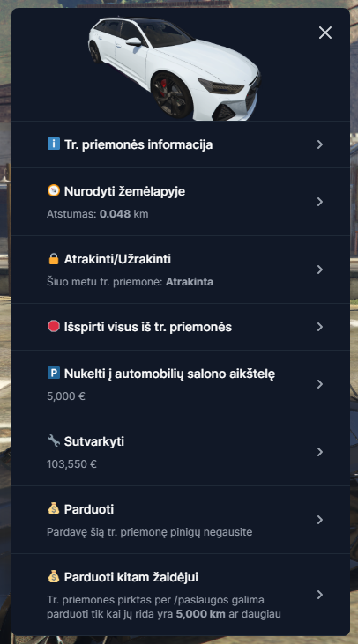Image resolution: width=358 pixels, height=644 pixels.
Task: Click the padlock icon for Atrakinti/Užrakinti
Action: click(54, 259)
